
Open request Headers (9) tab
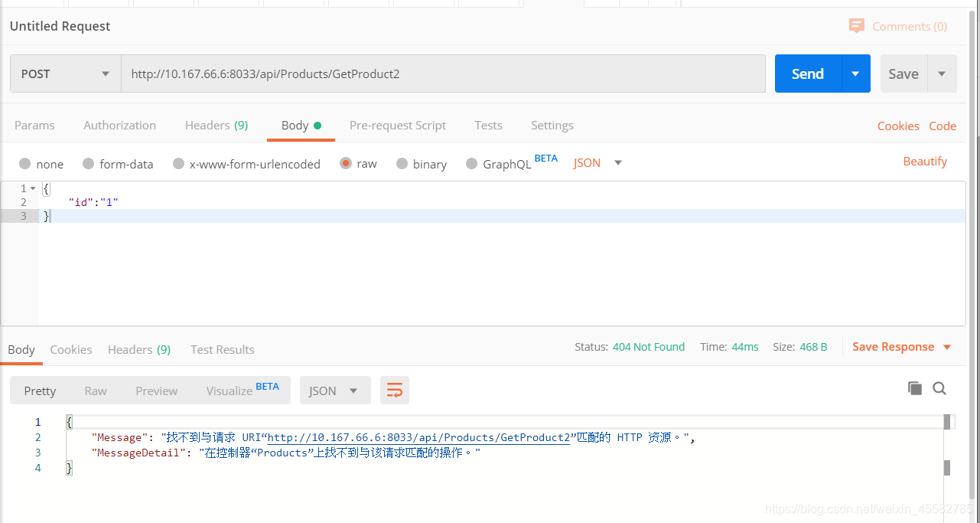coord(217,126)
